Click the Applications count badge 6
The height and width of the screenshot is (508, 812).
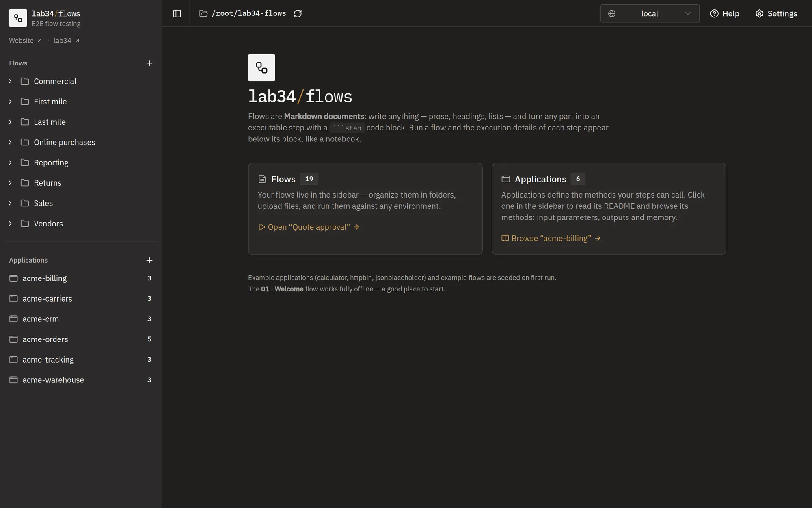tap(578, 179)
